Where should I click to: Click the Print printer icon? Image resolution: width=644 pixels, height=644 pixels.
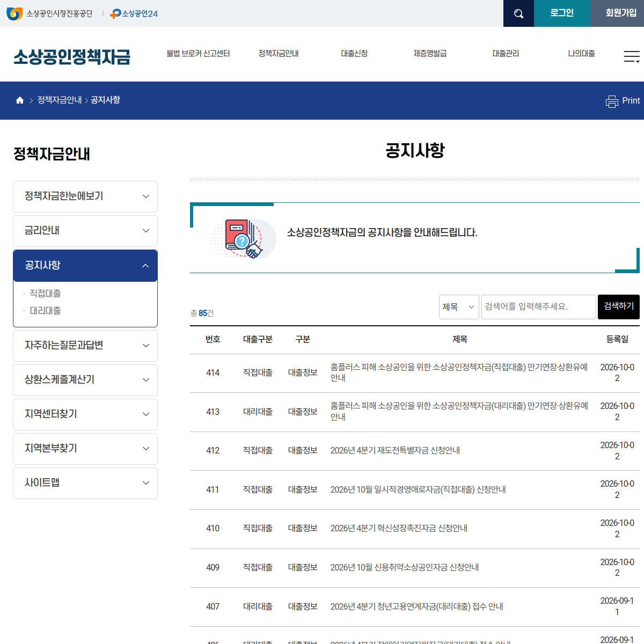click(x=612, y=101)
